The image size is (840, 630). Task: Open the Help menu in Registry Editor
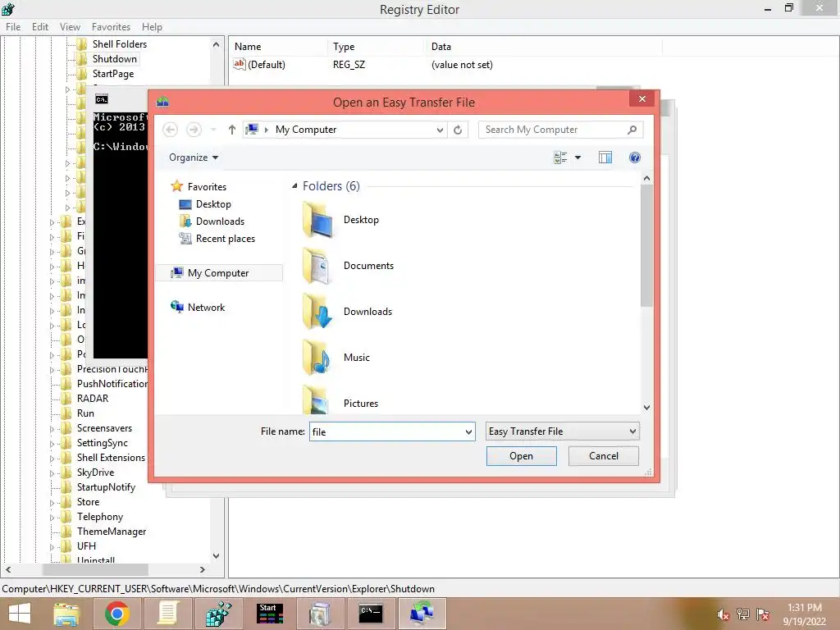click(152, 27)
